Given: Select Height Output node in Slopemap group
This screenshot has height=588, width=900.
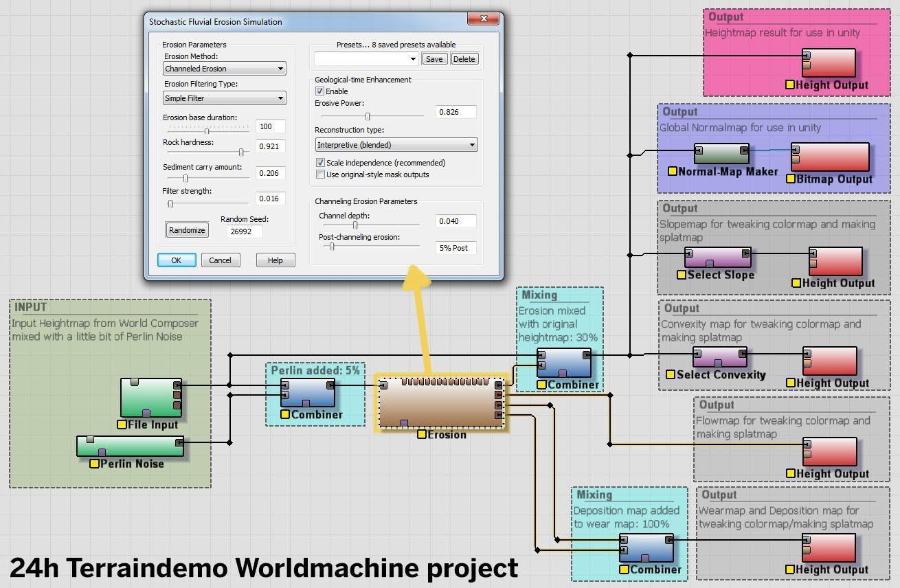Looking at the screenshot, I should [x=835, y=261].
